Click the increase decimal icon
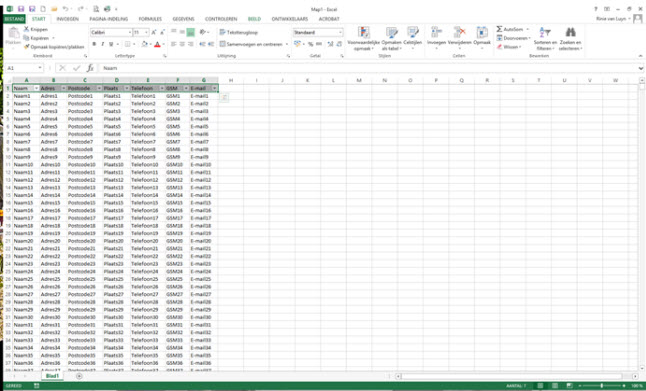 tap(330, 44)
